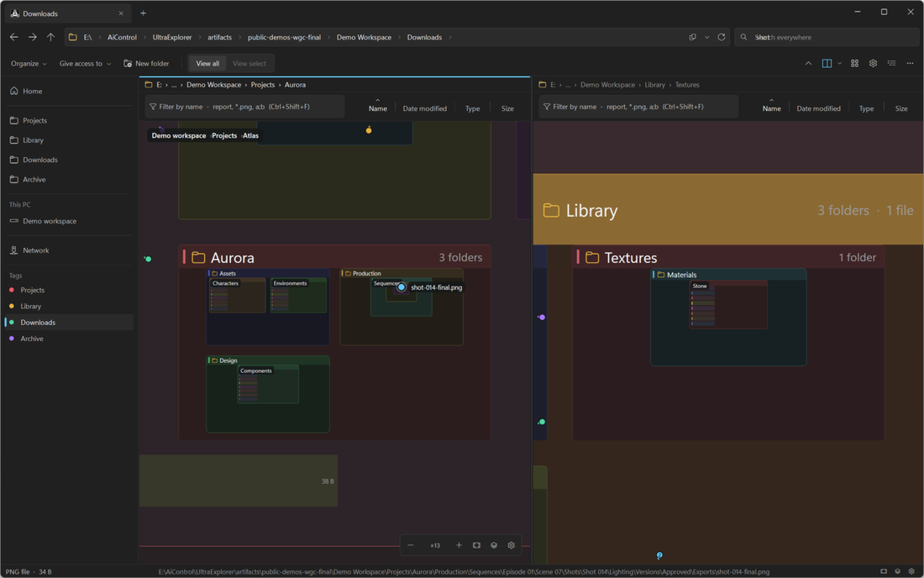The width and height of the screenshot is (924, 578).
Task: Open the Stone subfolder tile
Action: [x=728, y=305]
